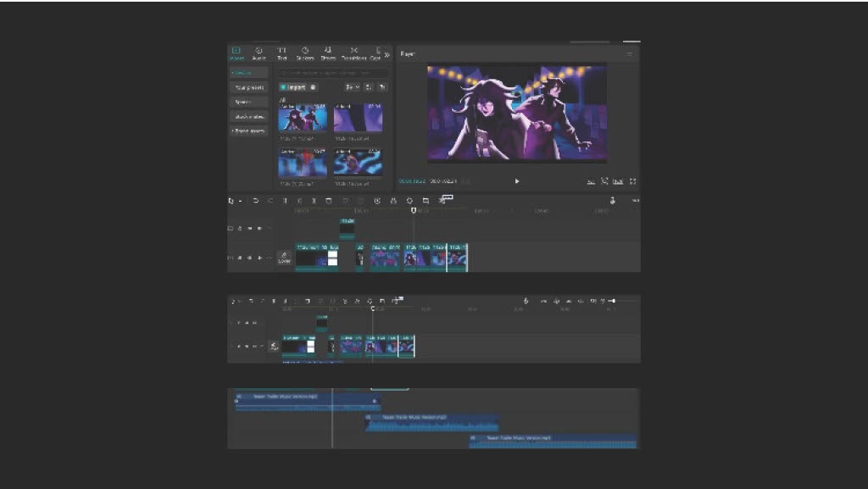Select Your presets in the sidebar
Screen dimensions: 868x489
click(248, 87)
